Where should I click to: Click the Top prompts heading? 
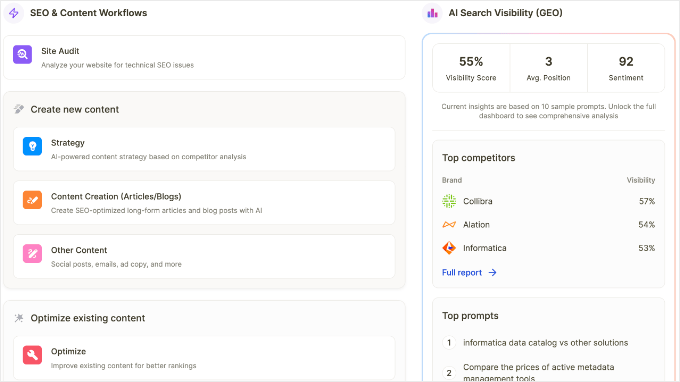[x=470, y=316]
